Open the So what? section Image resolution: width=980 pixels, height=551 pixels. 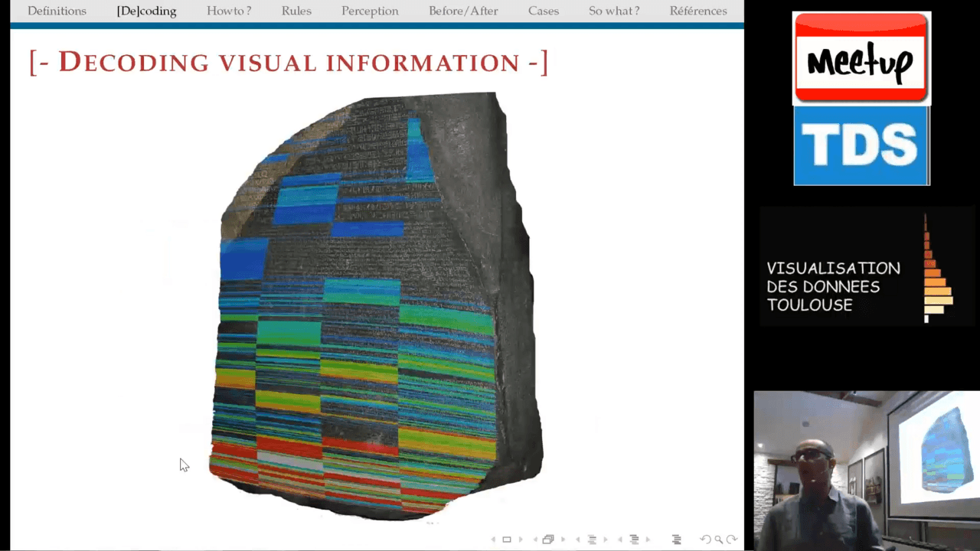click(x=614, y=11)
